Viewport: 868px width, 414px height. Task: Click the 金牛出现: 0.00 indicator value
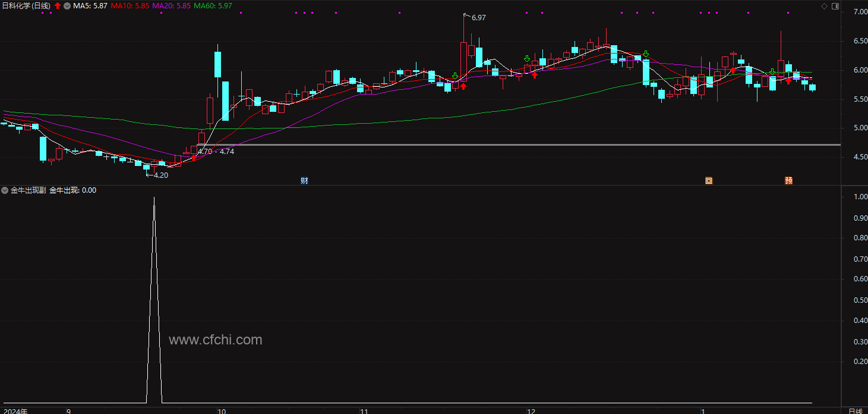tap(72, 190)
